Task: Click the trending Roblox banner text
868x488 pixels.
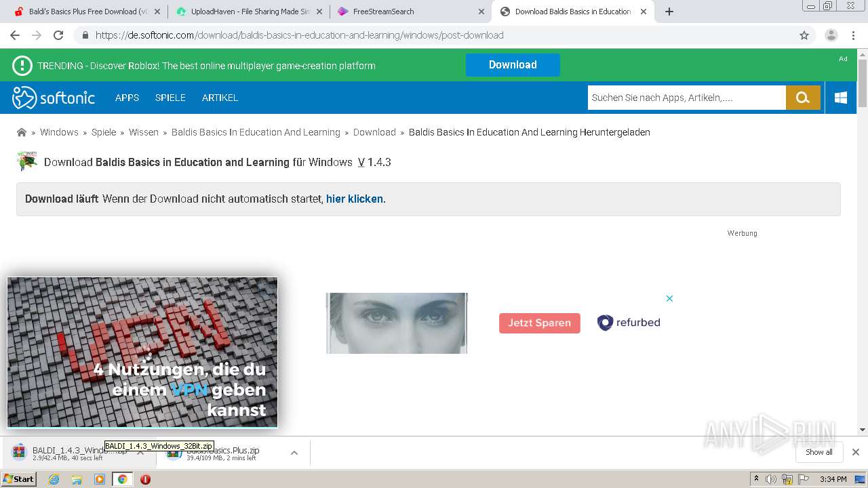Action: pos(206,66)
